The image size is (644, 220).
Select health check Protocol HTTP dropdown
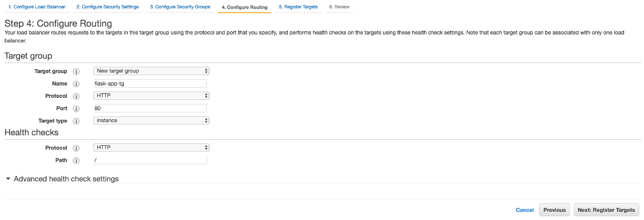tap(151, 148)
